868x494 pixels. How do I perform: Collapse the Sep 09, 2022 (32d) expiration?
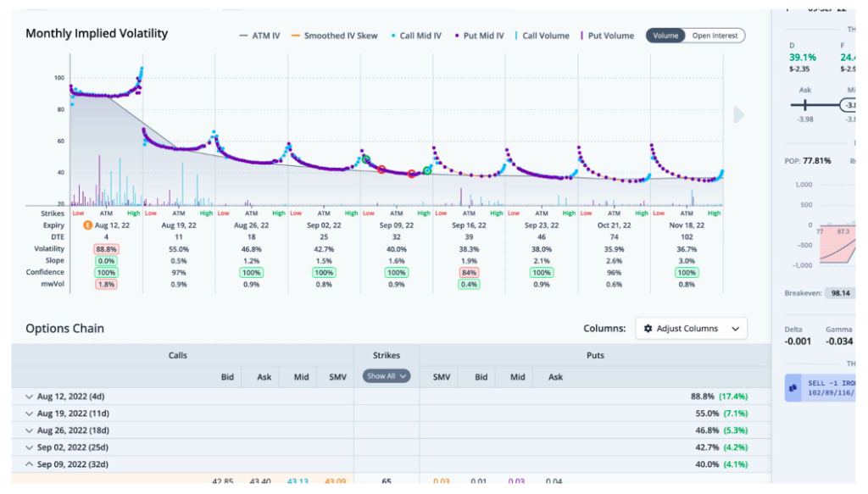click(x=29, y=464)
